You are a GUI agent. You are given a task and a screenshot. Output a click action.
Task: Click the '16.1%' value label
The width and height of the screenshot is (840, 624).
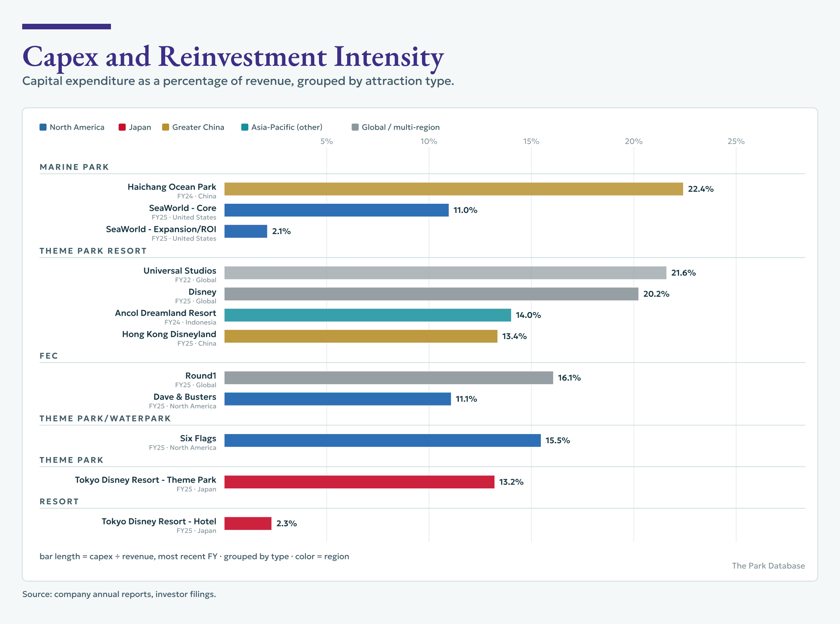pyautogui.click(x=569, y=378)
